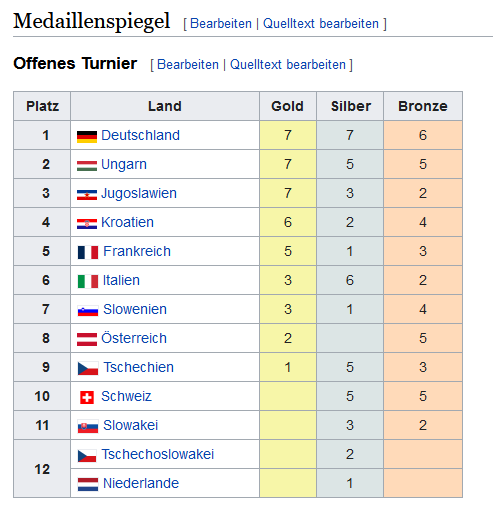
Task: Click Quelltext bearbeiten next to Offenes Turnier
Action: point(288,65)
